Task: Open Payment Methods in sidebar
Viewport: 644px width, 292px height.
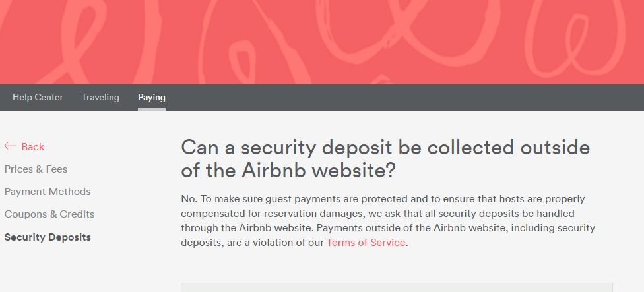Action: (x=48, y=192)
